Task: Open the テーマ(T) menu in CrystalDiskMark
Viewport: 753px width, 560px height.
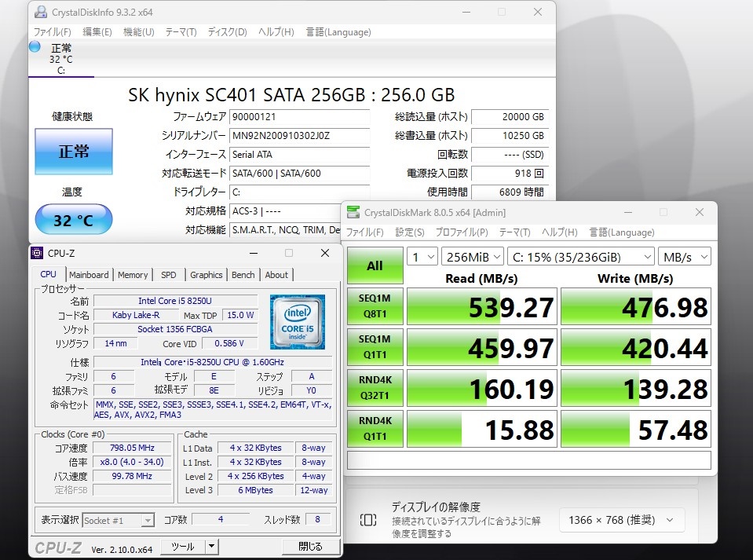Action: pos(514,232)
